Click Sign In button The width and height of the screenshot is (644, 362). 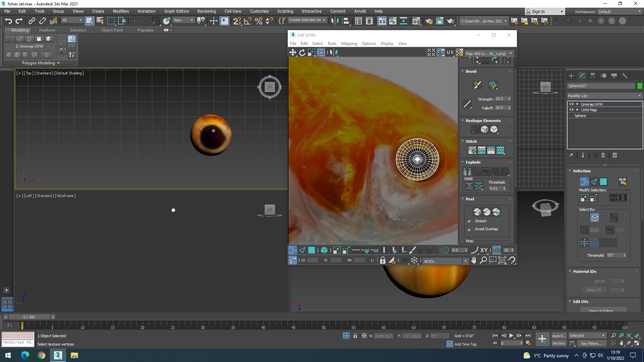545,11
